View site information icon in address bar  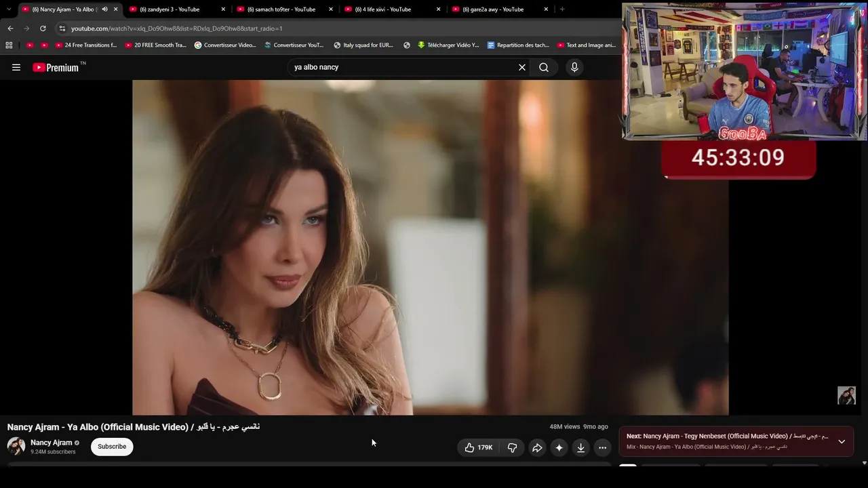point(62,28)
